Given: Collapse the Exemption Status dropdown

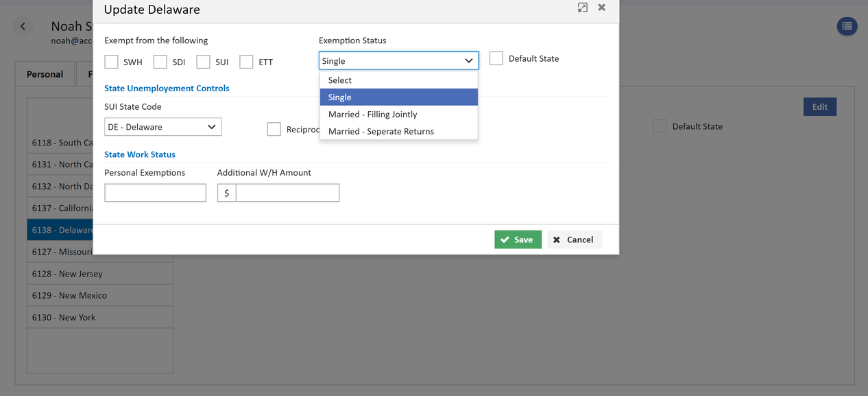Looking at the screenshot, I should coord(399,60).
